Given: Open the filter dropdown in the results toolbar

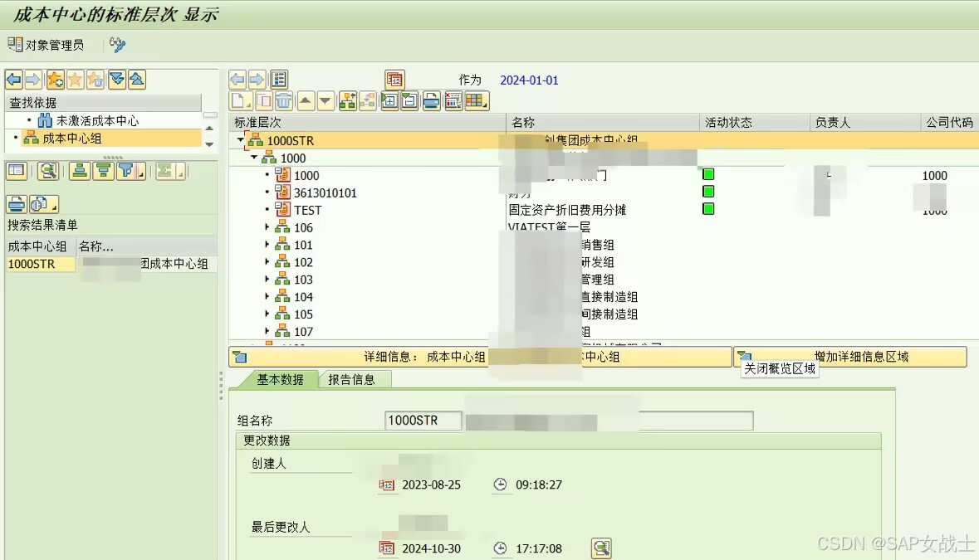Looking at the screenshot, I should [131, 171].
